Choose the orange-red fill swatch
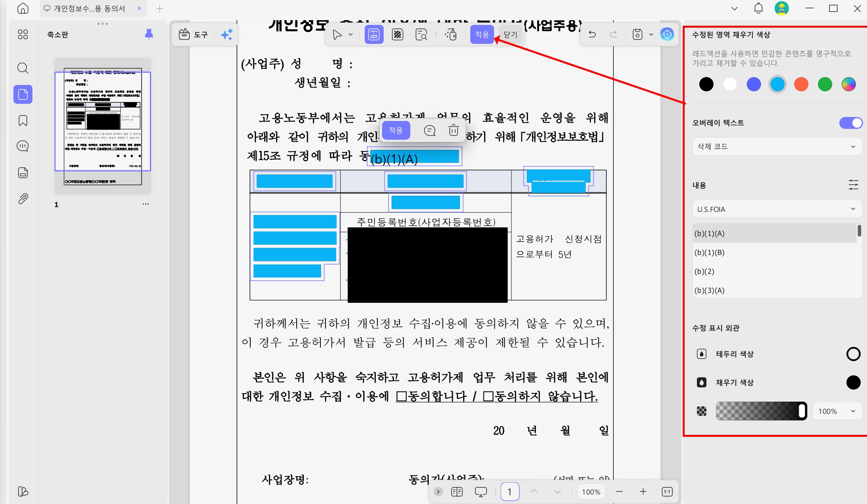 coord(801,84)
